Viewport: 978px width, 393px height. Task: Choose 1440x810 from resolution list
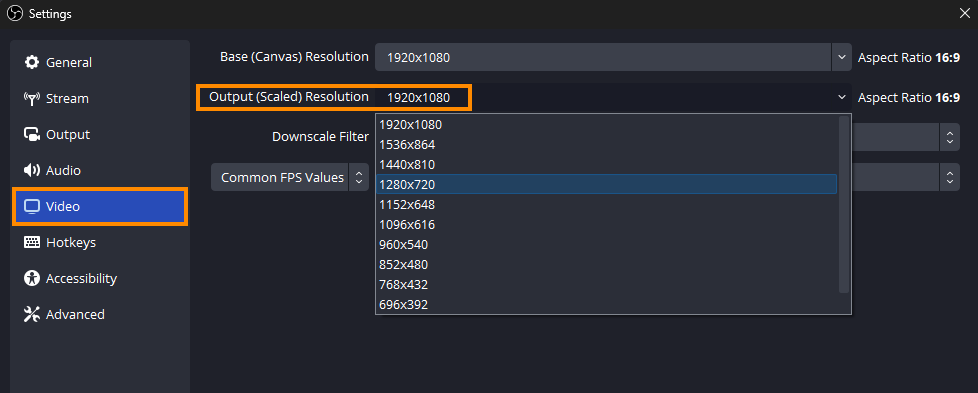607,165
